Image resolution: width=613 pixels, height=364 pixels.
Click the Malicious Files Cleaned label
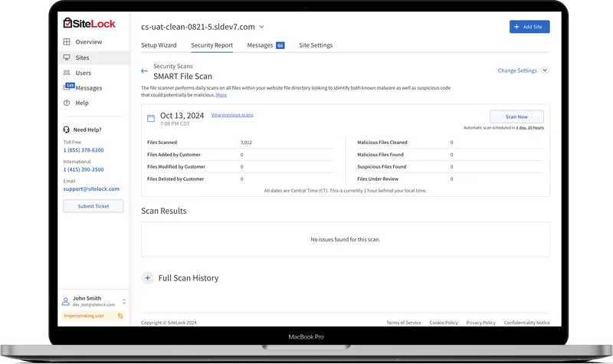coord(382,143)
